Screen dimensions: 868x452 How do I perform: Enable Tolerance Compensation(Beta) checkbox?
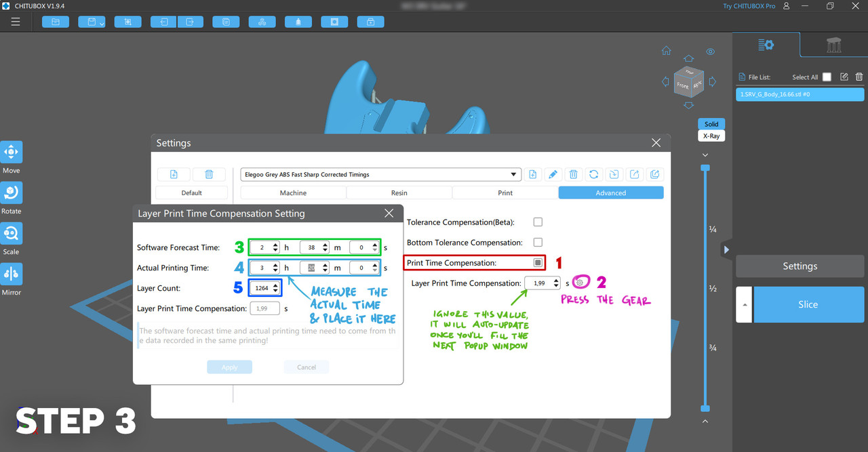pyautogui.click(x=538, y=222)
